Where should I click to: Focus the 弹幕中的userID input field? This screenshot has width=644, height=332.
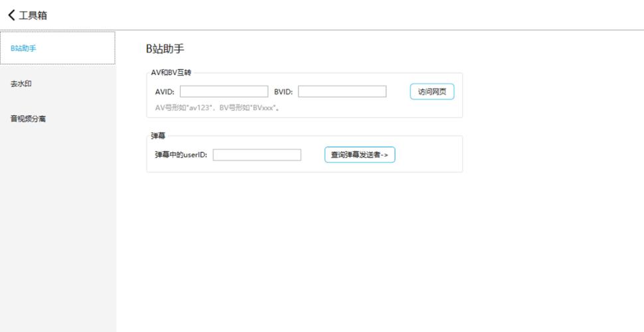pos(257,155)
